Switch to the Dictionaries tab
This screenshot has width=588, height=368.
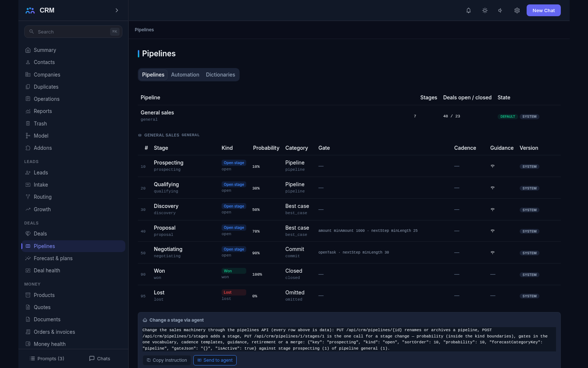220,75
